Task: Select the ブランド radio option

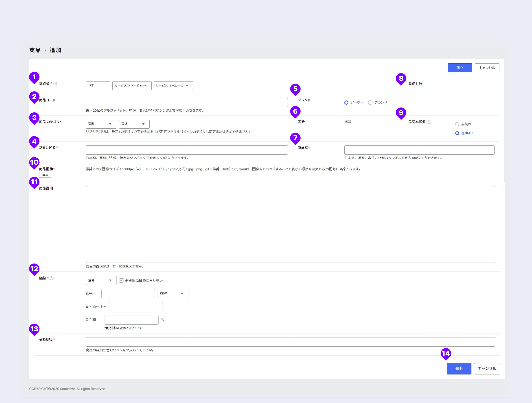Action: (x=370, y=102)
